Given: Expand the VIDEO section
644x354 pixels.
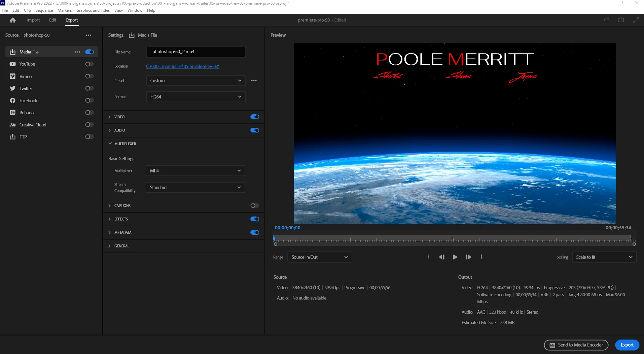Looking at the screenshot, I should pos(110,117).
